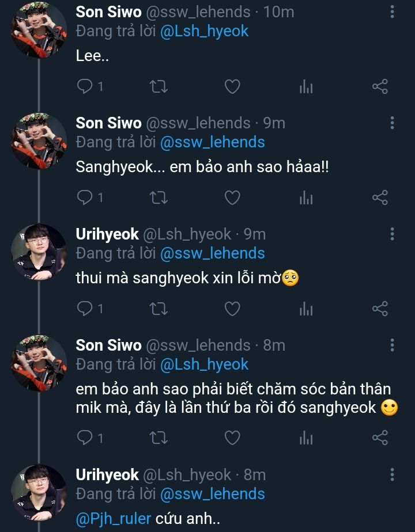The width and height of the screenshot is (415, 532).
Task: View analytics for "Sanghyeok... em bảo anh" tweet
Action: coord(306,198)
